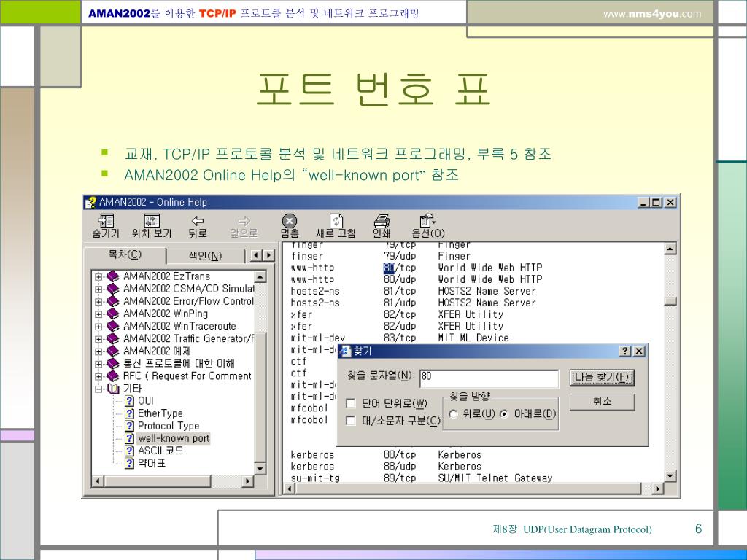747x560 pixels.
Task: Enable the 대/소문자 구분(C) checkbox
Action: 351,421
